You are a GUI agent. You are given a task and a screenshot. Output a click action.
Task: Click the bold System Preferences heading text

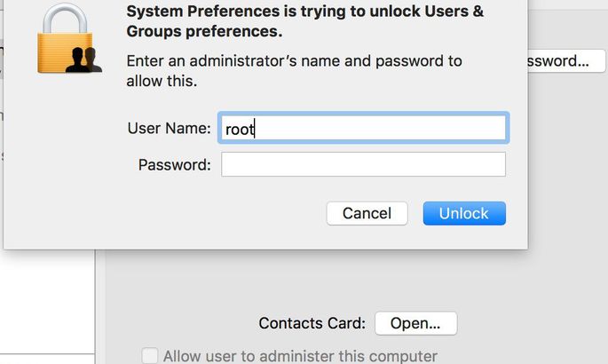coord(304,21)
